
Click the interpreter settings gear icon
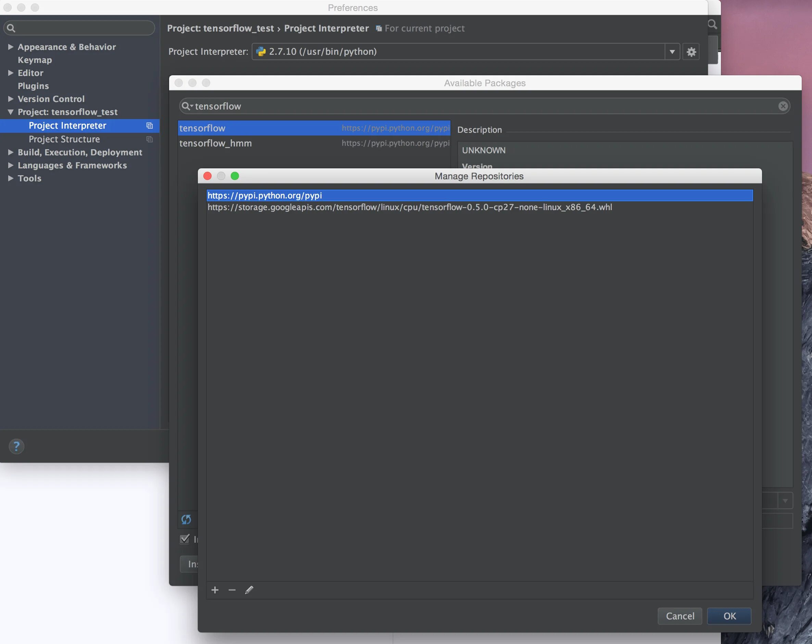[x=691, y=52]
